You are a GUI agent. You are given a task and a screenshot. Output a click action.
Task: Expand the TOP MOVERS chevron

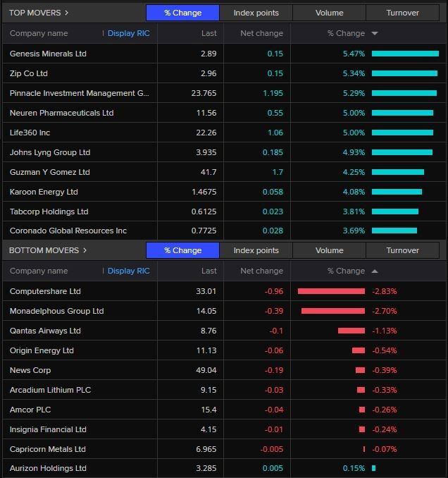[67, 13]
